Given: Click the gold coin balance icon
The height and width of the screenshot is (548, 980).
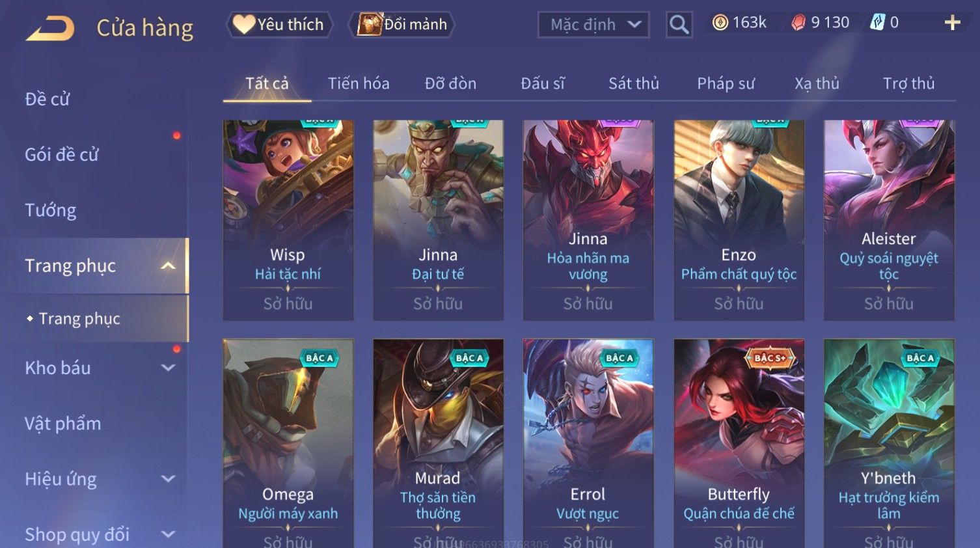Looking at the screenshot, I should [x=720, y=23].
